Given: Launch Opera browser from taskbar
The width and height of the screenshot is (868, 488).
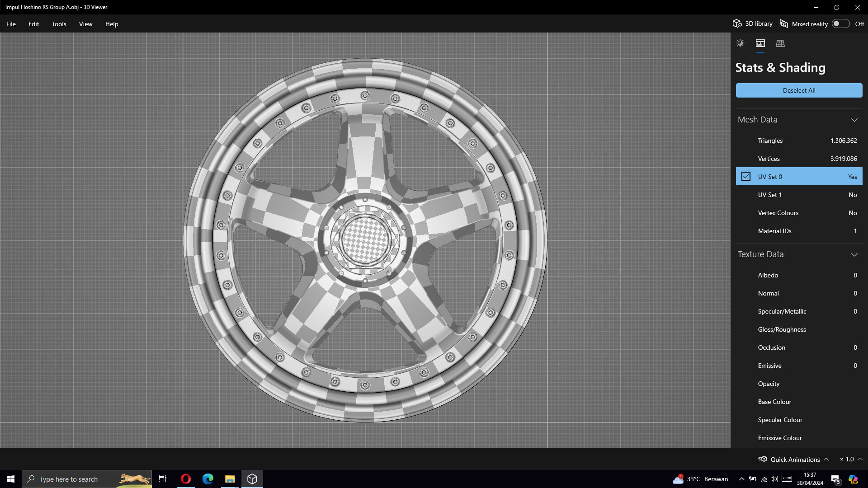Looking at the screenshot, I should [x=185, y=479].
